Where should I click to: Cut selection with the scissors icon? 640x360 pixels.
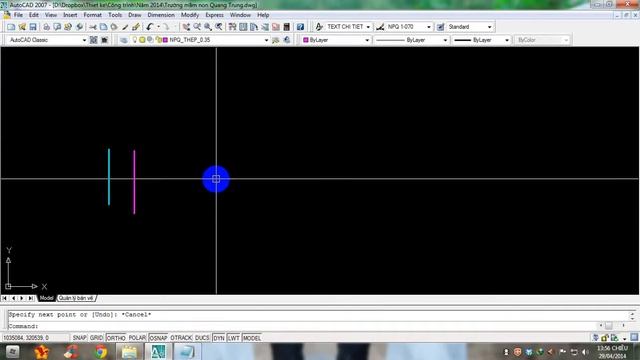pos(93,27)
